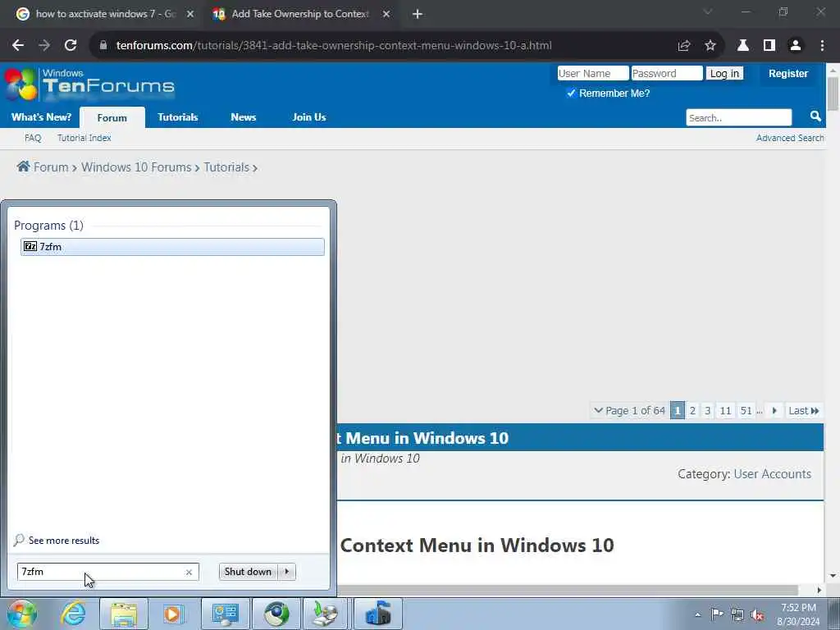Click the TenForums logo
840x630 pixels.
[90, 84]
